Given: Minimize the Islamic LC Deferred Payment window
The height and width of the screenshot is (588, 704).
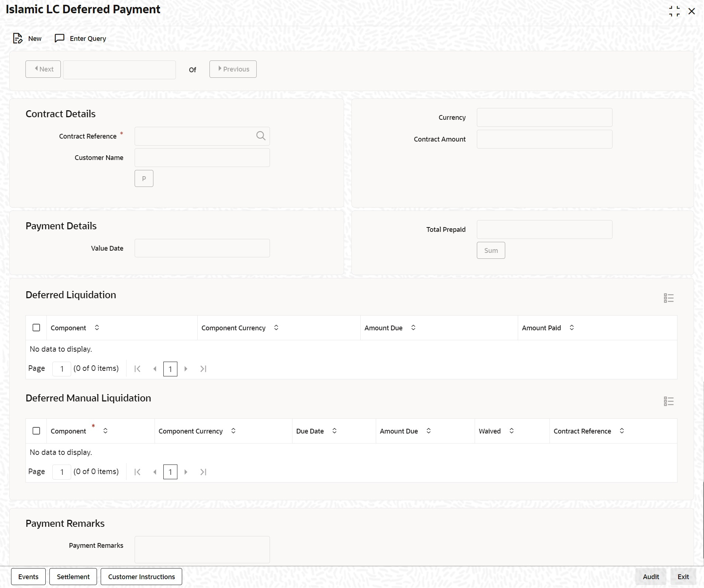Looking at the screenshot, I should pos(674,11).
